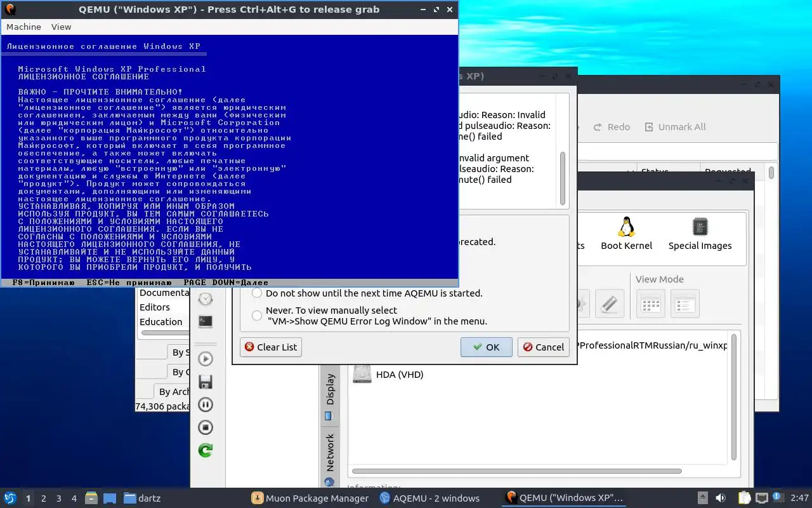Select the Documentation category in Muon
Viewport: 812px width, 508px height.
click(164, 293)
